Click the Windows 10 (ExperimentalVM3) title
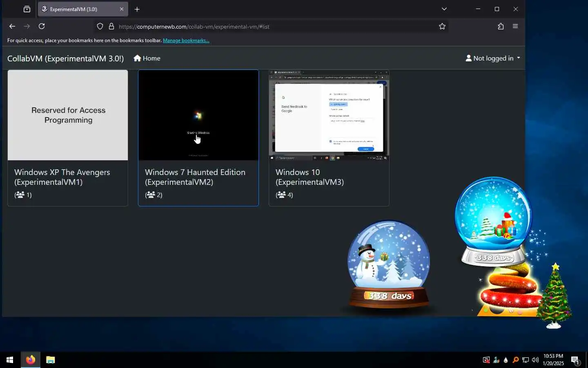 (310, 177)
